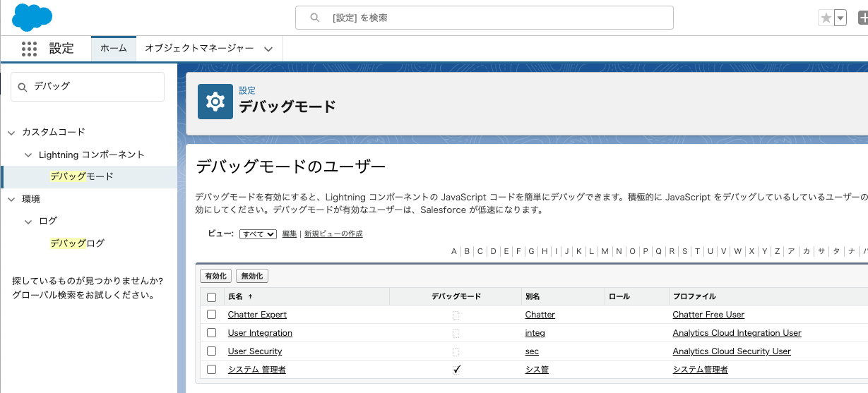Open デバッグログ in the sidebar
The width and height of the screenshot is (868, 393).
(x=77, y=243)
